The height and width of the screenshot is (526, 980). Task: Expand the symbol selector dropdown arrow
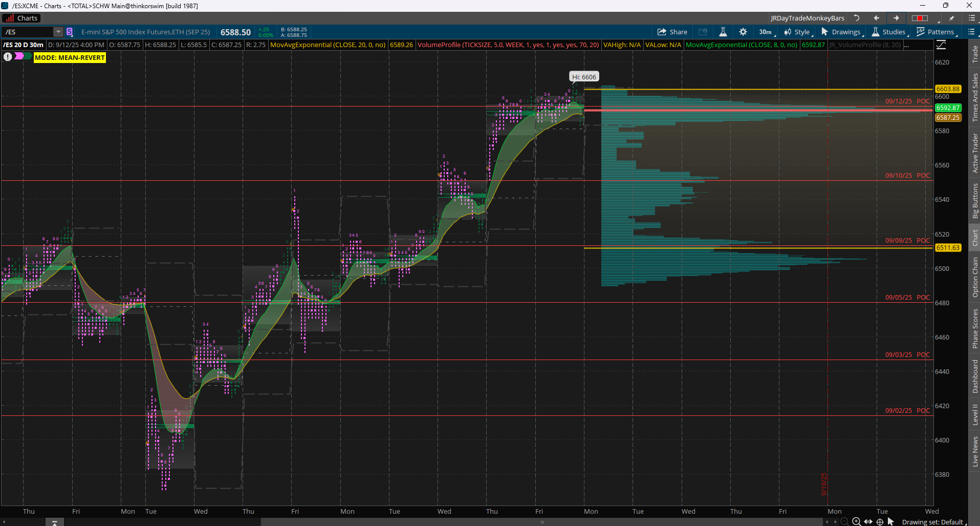(58, 32)
